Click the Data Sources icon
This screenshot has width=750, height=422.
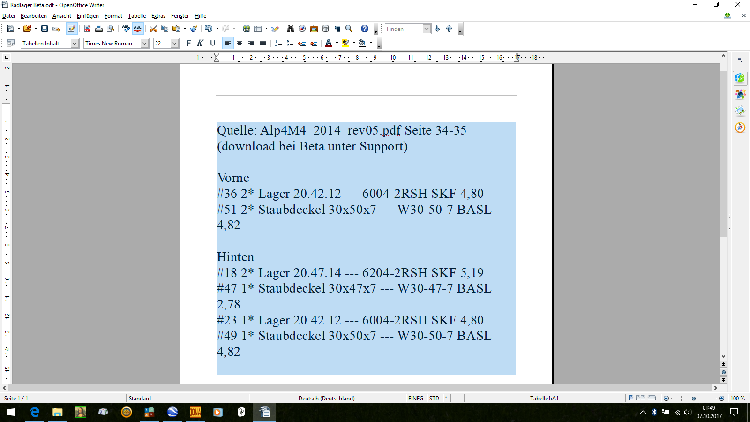pyautogui.click(x=326, y=29)
